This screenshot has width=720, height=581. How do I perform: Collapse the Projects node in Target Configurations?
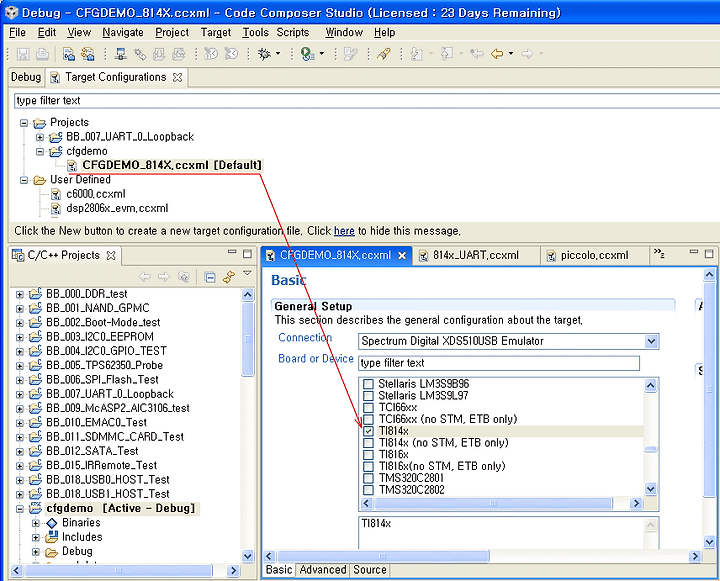[x=24, y=123]
